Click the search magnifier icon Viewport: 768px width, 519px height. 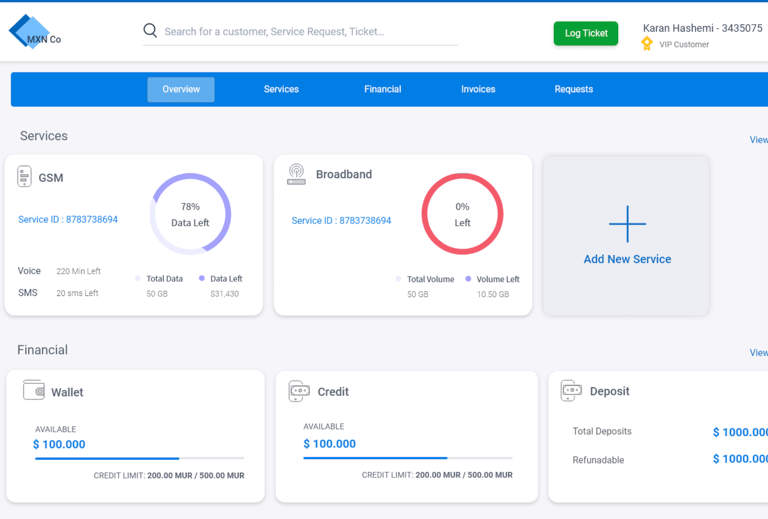coord(150,30)
